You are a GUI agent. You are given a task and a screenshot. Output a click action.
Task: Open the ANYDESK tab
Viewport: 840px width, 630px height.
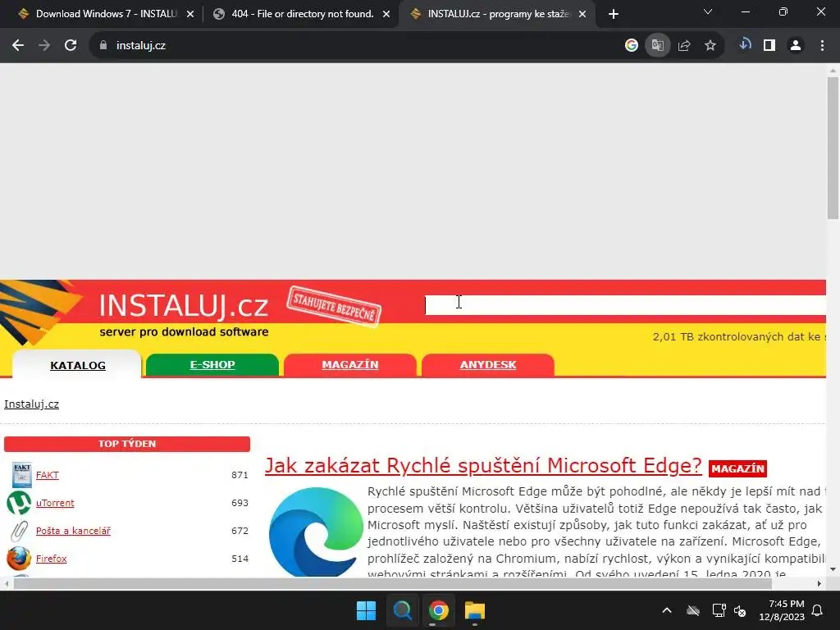(487, 365)
